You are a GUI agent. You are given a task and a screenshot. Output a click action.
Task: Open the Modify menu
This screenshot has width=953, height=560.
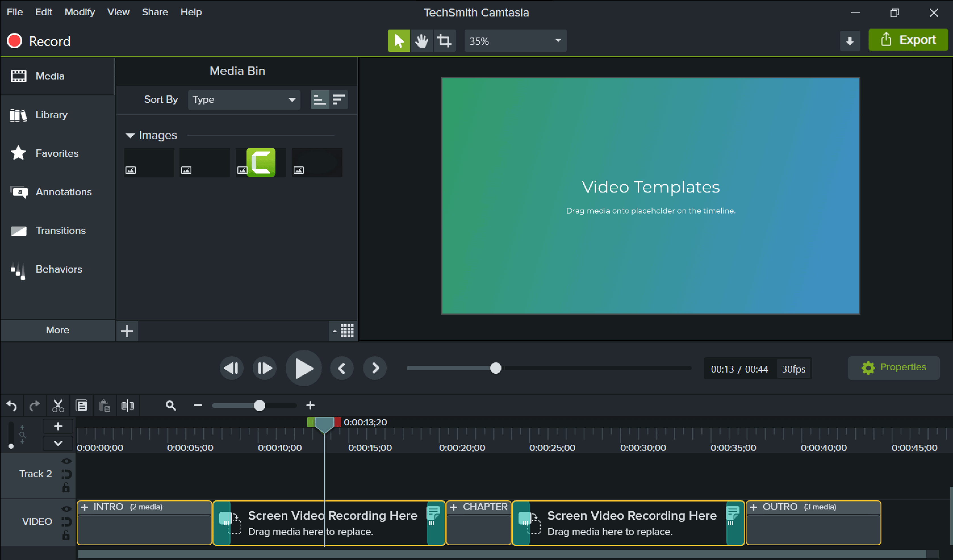coord(80,12)
